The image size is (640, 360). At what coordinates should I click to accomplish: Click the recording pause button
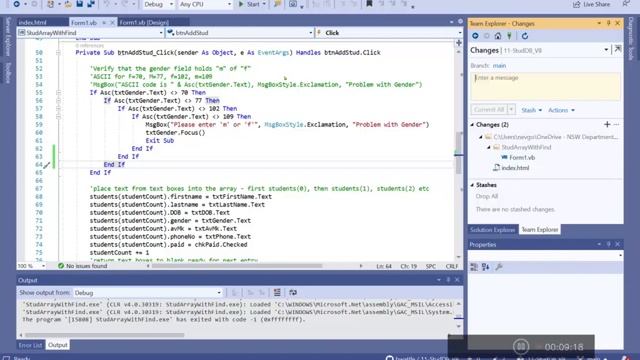pyautogui.click(x=521, y=347)
